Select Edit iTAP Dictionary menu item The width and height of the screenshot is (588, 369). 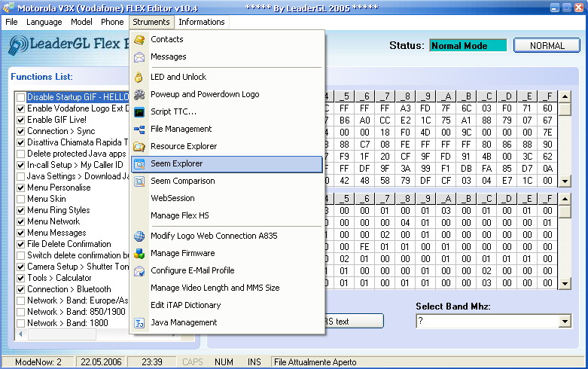click(185, 305)
